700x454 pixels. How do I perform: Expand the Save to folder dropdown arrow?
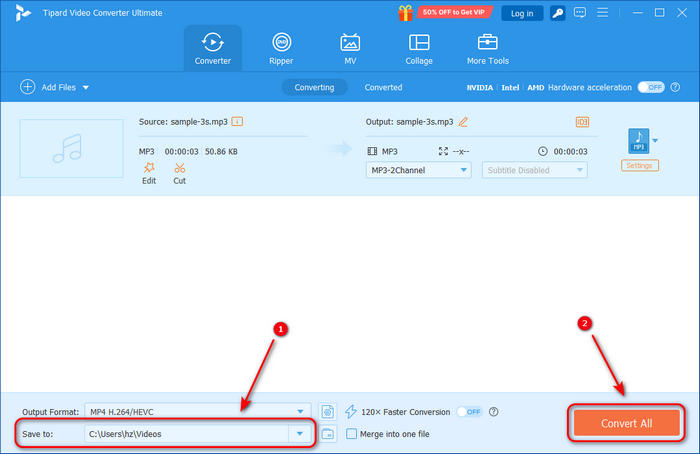pos(300,433)
